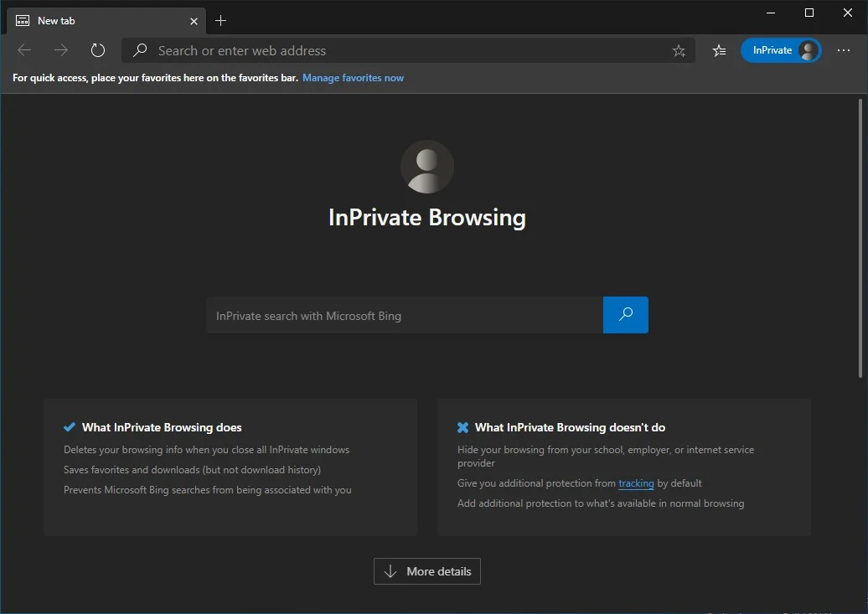Follow the tracking hyperlink
The image size is (868, 614).
pyautogui.click(x=636, y=483)
